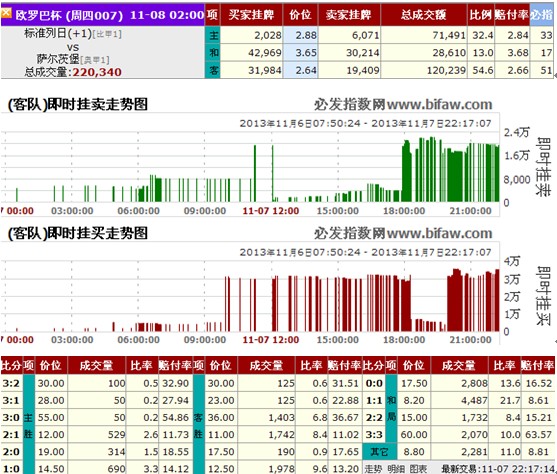Select the 0:0 score row

pos(458,383)
